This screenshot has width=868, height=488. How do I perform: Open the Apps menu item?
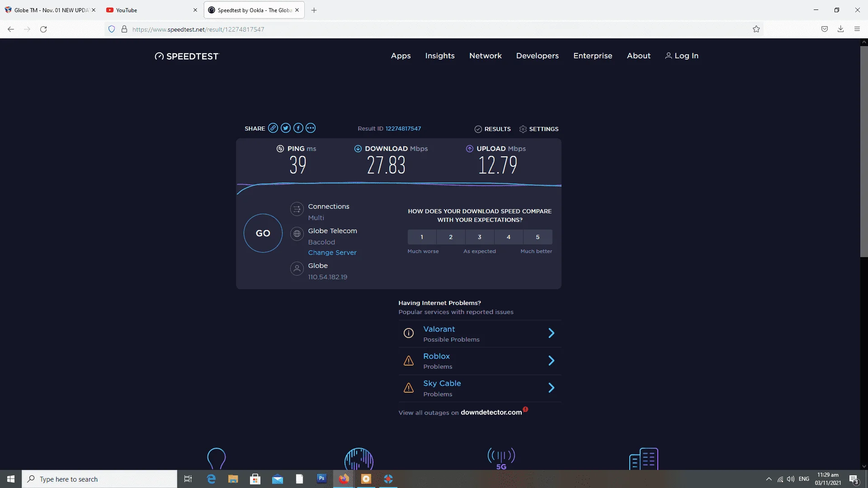click(401, 56)
